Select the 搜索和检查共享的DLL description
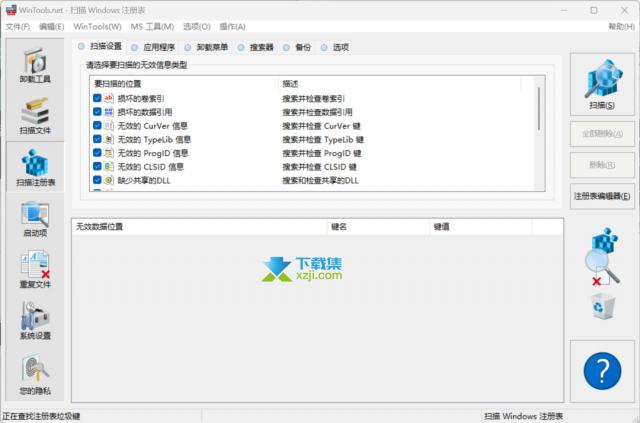The image size is (640, 423). 320,180
